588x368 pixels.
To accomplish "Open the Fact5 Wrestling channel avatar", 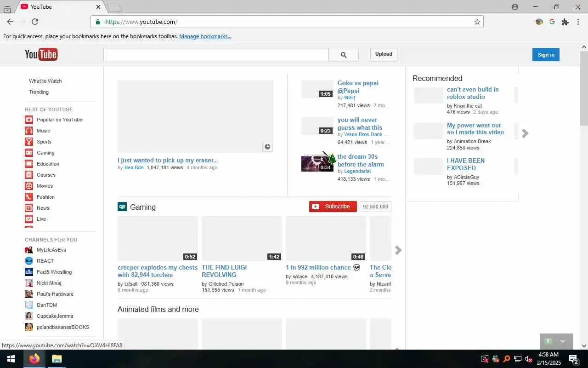I will click(29, 272).
